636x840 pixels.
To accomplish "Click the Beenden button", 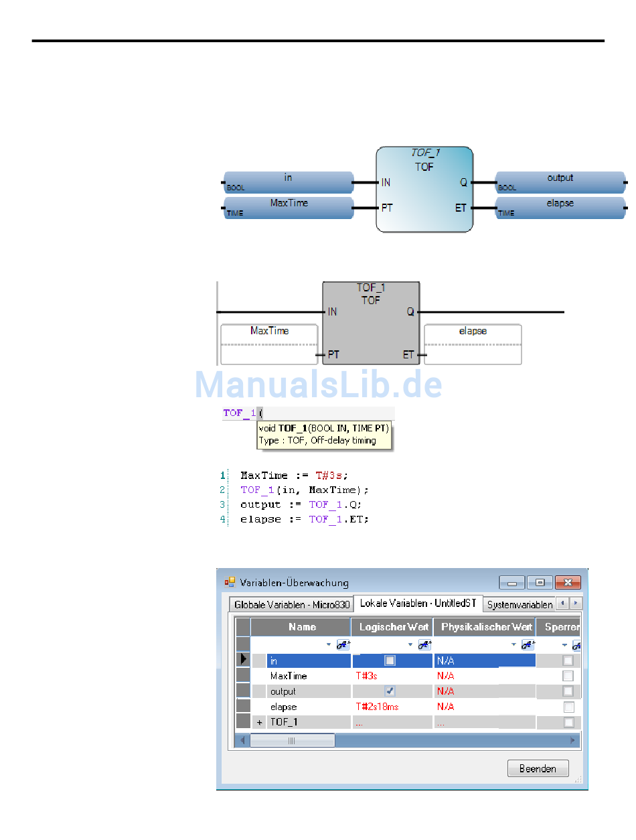I will 538,768.
